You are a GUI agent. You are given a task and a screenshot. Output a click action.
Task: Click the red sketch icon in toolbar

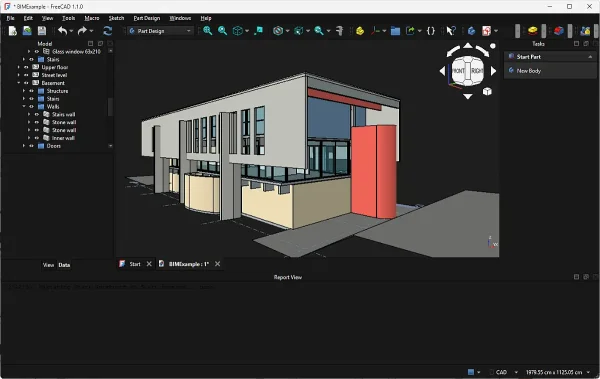point(486,31)
